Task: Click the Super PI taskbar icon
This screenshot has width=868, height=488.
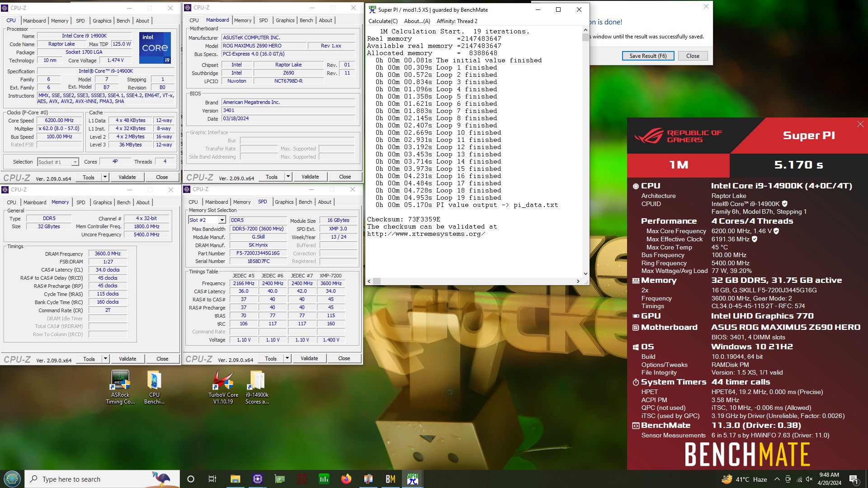Action: point(413,479)
